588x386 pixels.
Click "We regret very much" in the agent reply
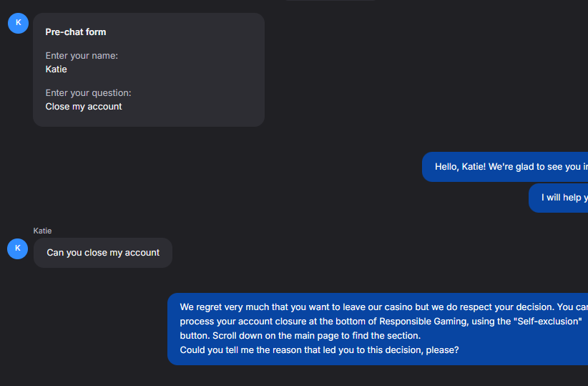(x=223, y=307)
